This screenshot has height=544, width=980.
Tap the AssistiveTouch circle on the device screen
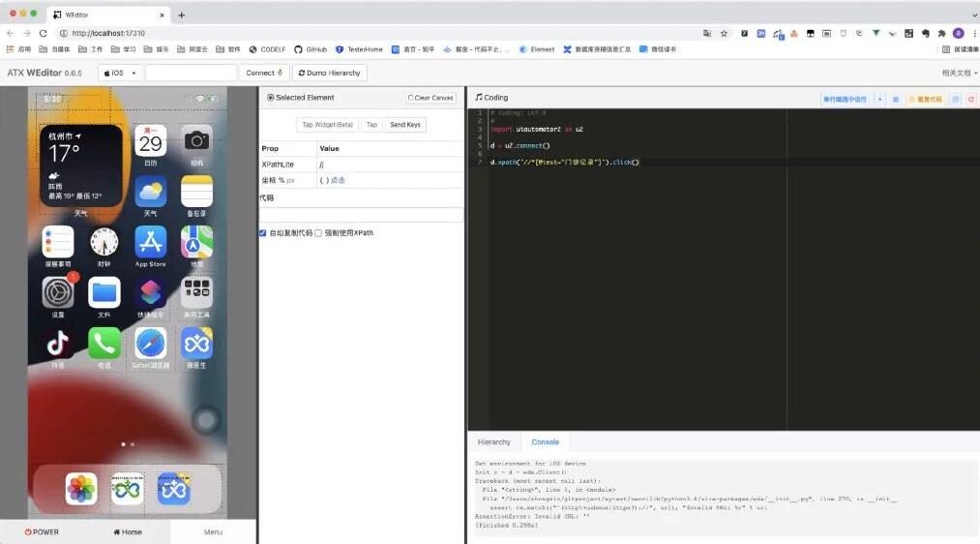pos(206,420)
